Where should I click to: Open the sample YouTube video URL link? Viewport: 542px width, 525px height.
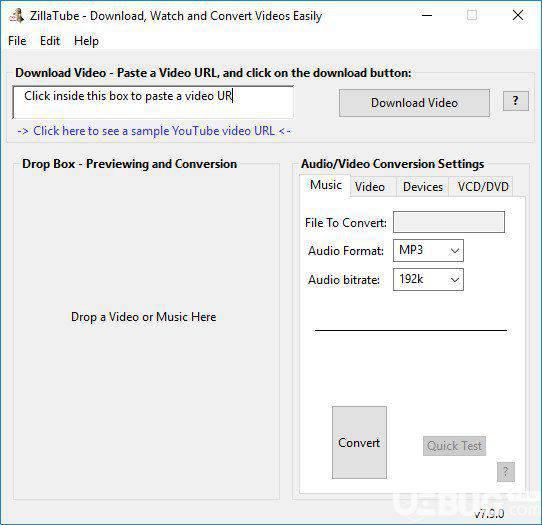(x=154, y=131)
